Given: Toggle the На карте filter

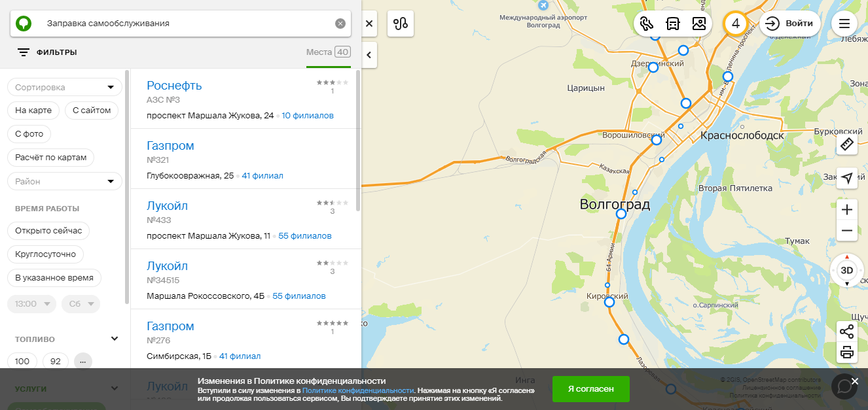Looking at the screenshot, I should 33,111.
